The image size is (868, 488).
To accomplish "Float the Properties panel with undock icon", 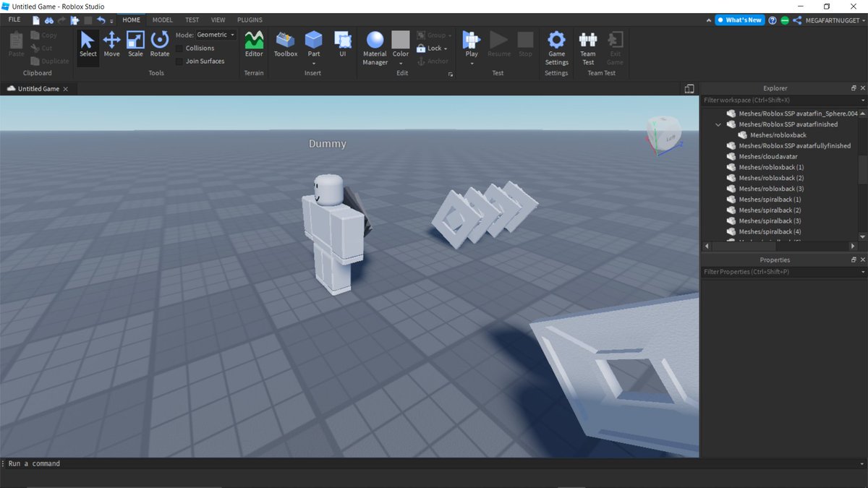I will (x=854, y=260).
